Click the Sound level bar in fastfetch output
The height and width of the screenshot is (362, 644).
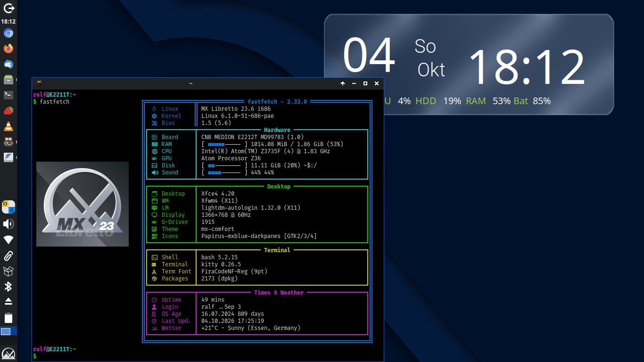224,173
